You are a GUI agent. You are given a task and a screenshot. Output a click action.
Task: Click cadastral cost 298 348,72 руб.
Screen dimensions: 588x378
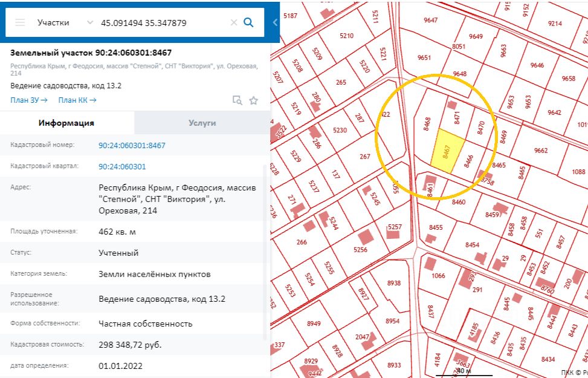tap(130, 345)
